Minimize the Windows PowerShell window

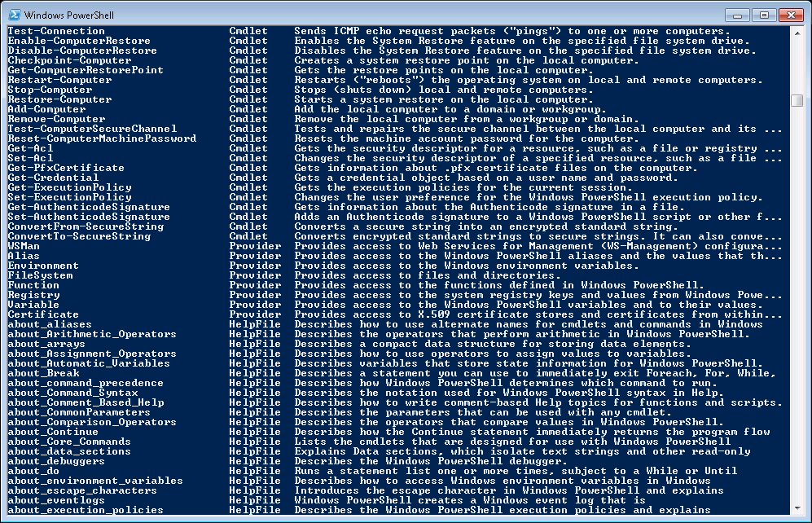coord(737,15)
